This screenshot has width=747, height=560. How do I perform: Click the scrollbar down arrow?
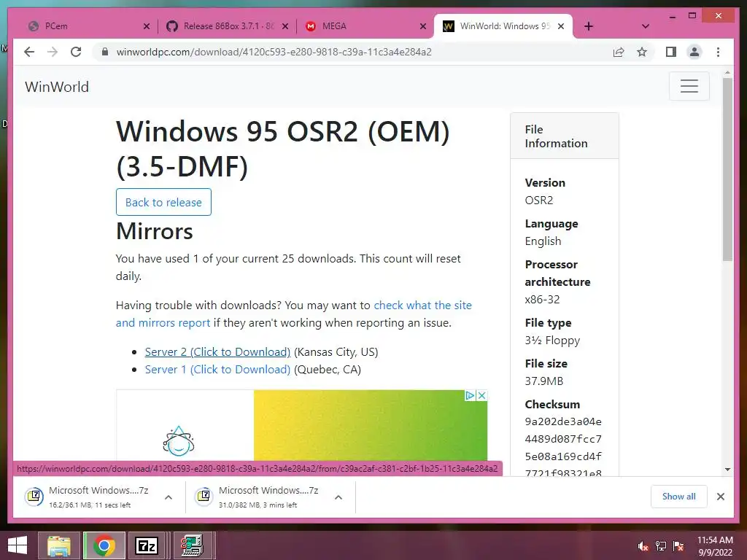coord(727,470)
